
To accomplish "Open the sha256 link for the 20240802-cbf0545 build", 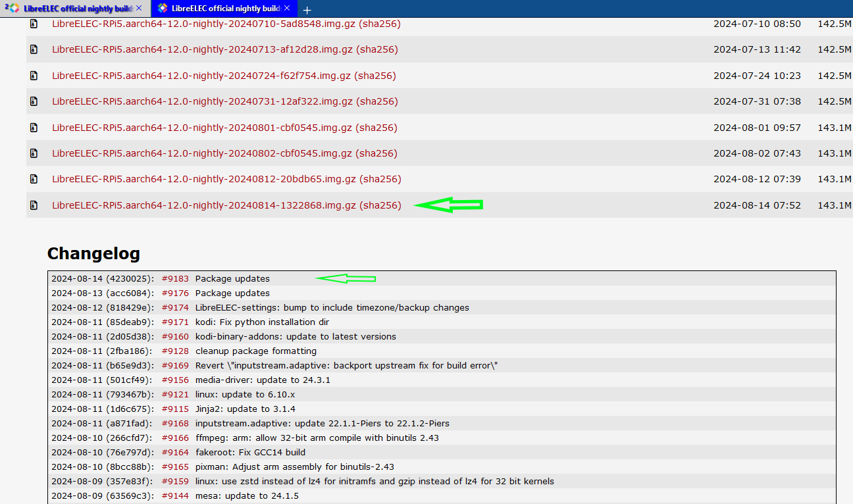I will pos(377,153).
